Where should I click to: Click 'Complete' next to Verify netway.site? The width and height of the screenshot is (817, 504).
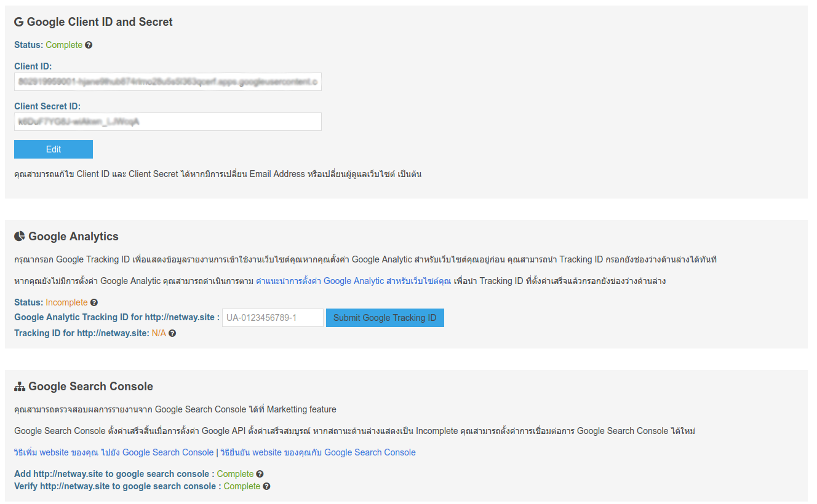pyautogui.click(x=242, y=486)
